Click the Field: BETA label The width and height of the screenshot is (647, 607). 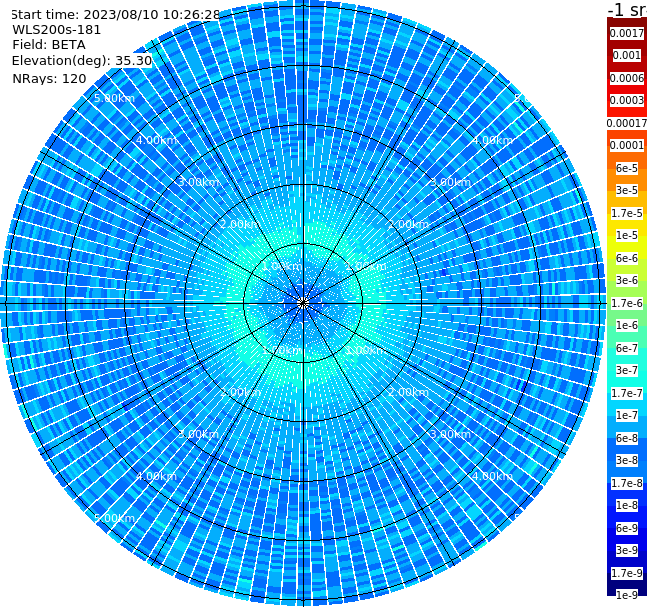(49, 45)
